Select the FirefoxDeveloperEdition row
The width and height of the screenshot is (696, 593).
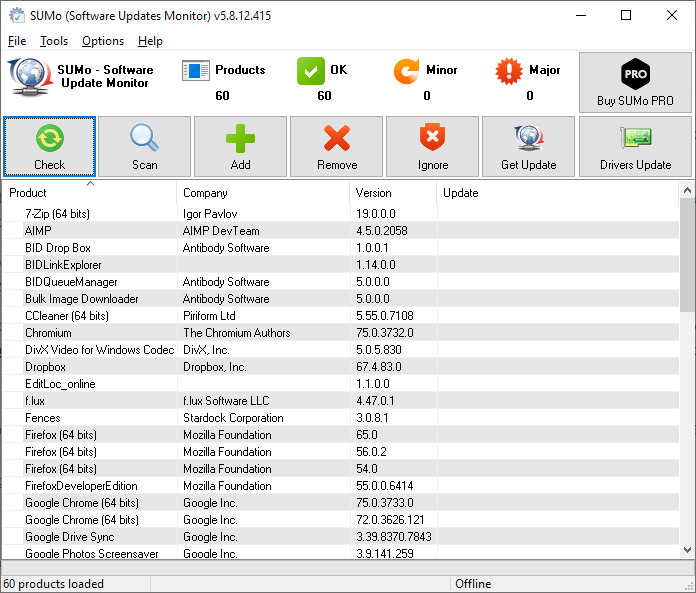tap(341, 486)
